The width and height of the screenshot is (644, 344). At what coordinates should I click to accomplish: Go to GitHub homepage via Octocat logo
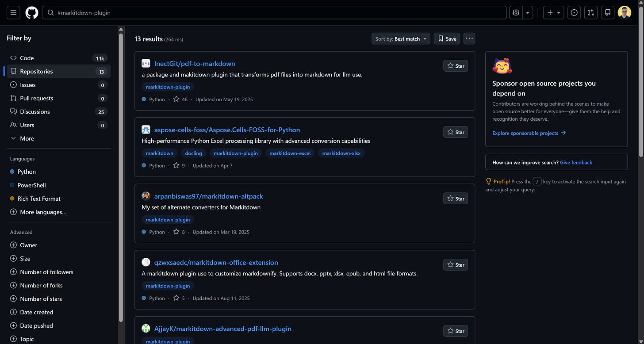click(x=32, y=12)
